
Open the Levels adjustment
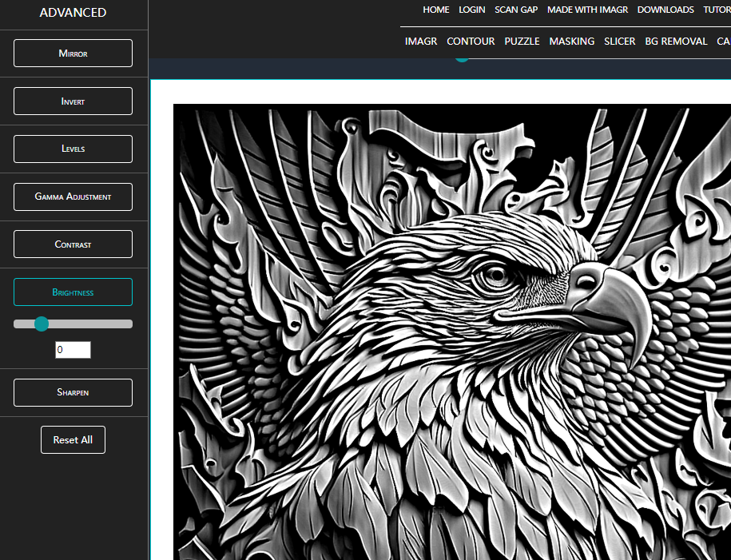pyautogui.click(x=73, y=149)
